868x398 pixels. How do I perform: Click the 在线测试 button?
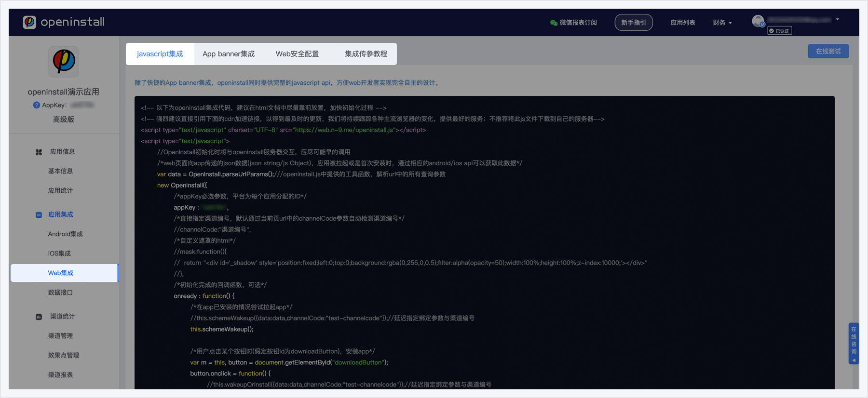pos(828,51)
